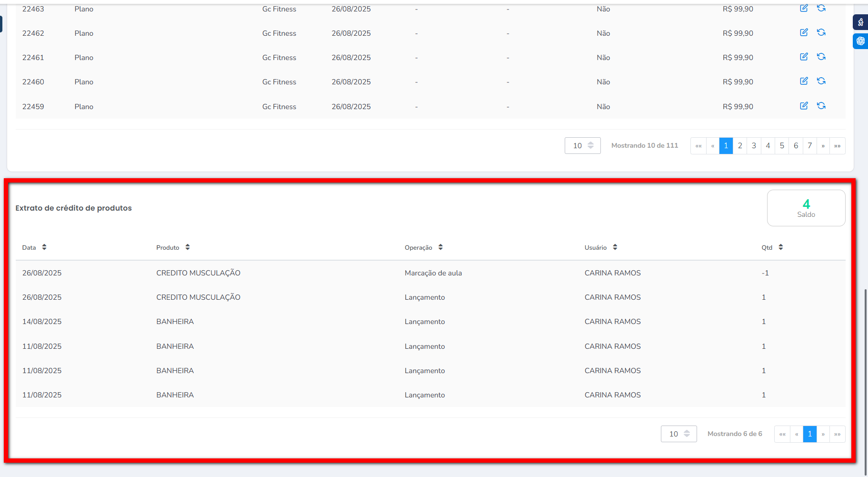
Task: Click the edit icon for row 22462
Action: coord(804,32)
